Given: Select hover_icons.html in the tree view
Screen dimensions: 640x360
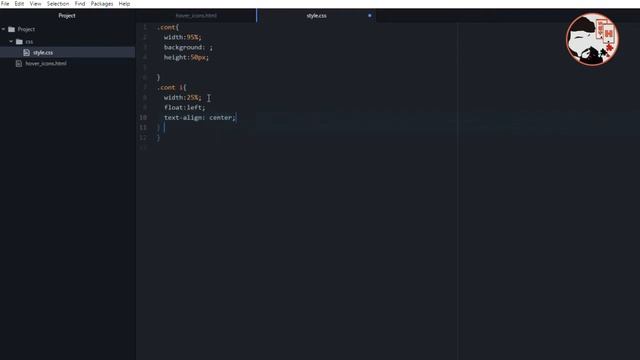Looking at the screenshot, I should 46,64.
